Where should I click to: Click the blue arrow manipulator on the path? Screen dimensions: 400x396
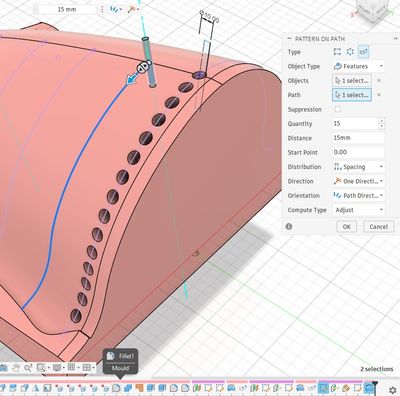(132, 79)
